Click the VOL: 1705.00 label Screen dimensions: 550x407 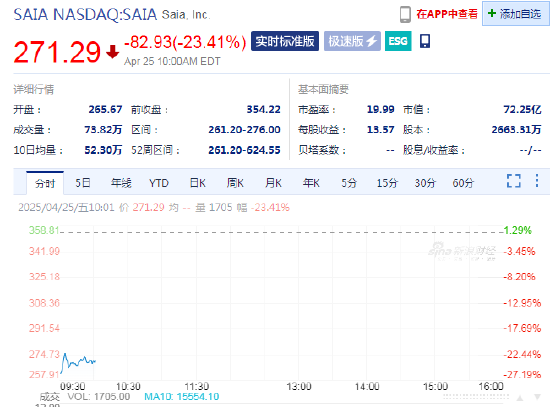(99, 397)
